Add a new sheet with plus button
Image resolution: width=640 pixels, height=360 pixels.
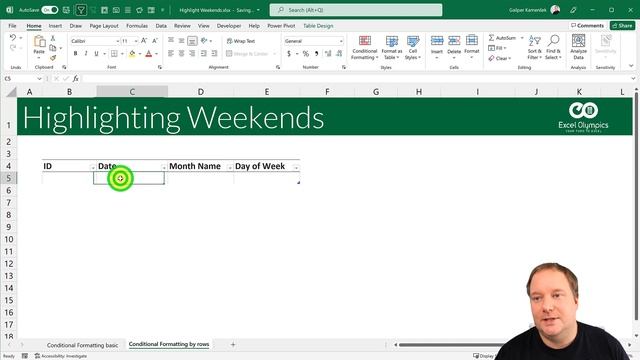[x=233, y=344]
